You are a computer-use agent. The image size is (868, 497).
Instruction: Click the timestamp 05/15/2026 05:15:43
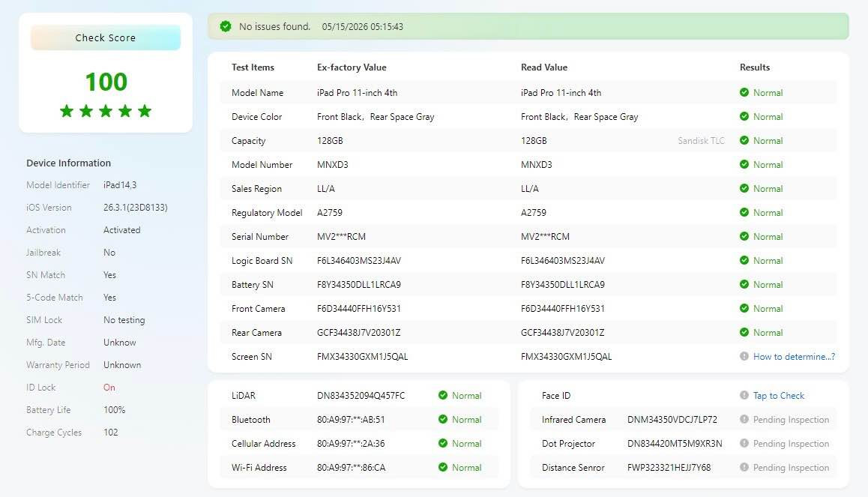point(363,26)
